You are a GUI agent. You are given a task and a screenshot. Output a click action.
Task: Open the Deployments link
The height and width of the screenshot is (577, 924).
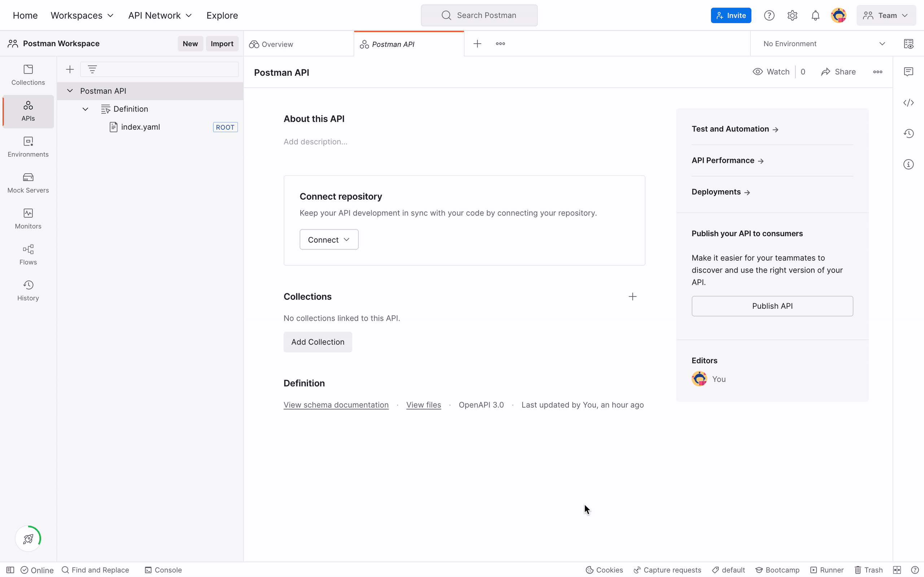(x=720, y=192)
